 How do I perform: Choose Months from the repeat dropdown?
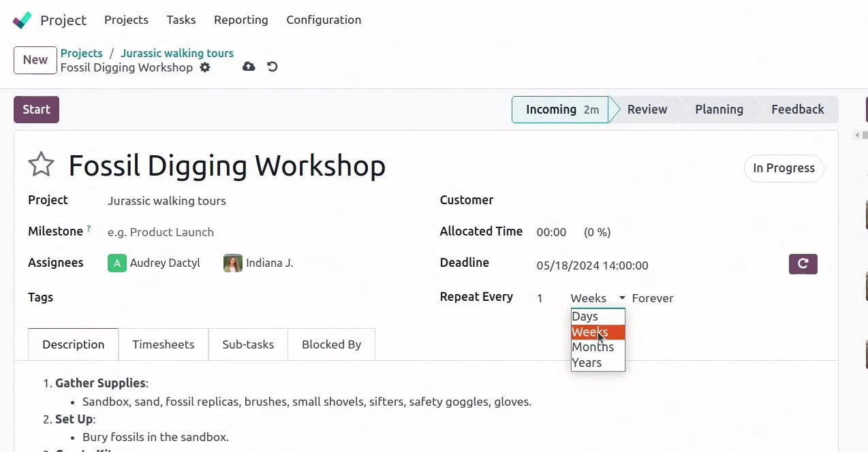592,347
